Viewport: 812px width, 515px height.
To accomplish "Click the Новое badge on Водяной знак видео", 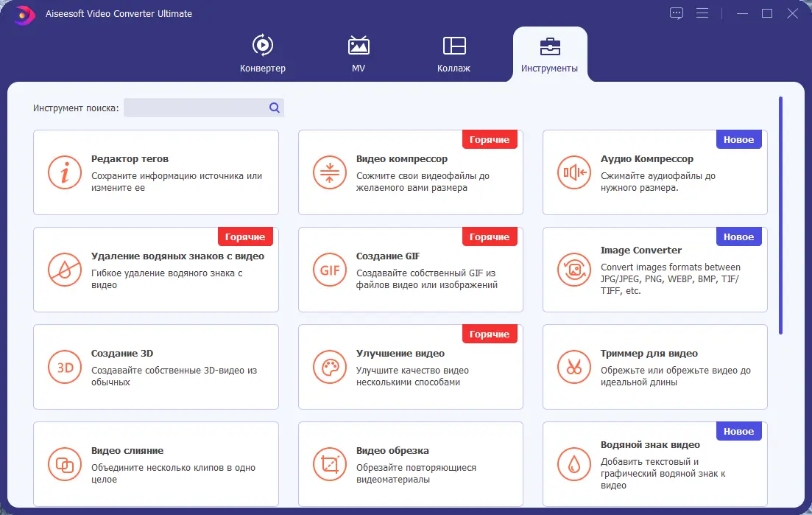I will [739, 431].
